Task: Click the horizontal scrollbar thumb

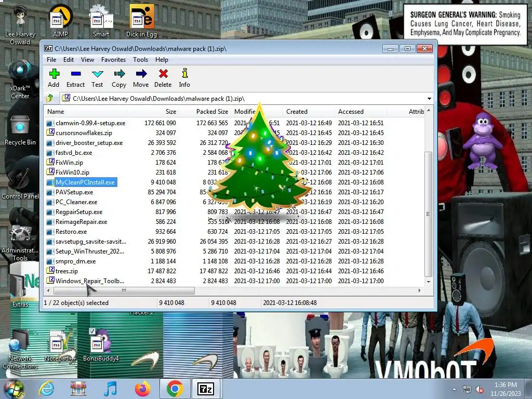Action: tap(124, 290)
